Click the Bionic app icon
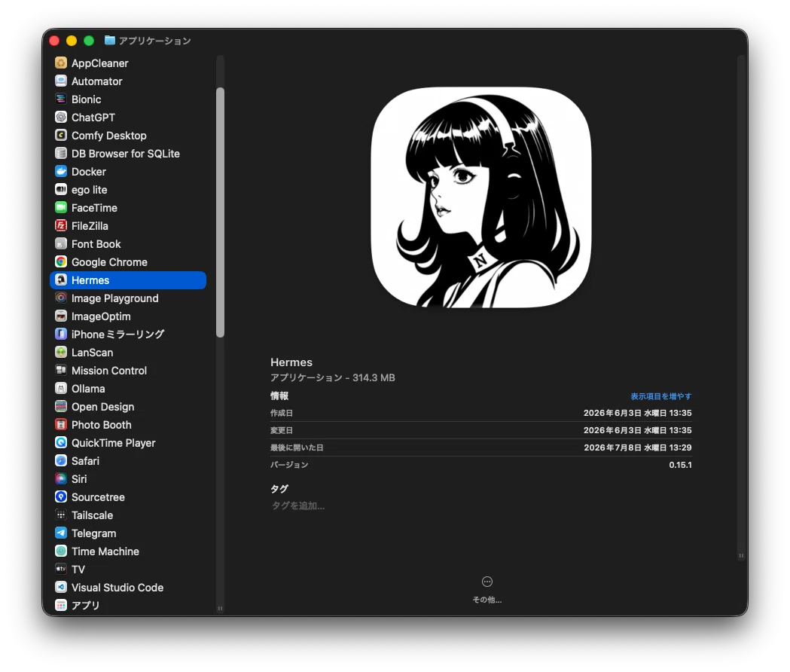This screenshot has height=672, width=790. coord(61,99)
